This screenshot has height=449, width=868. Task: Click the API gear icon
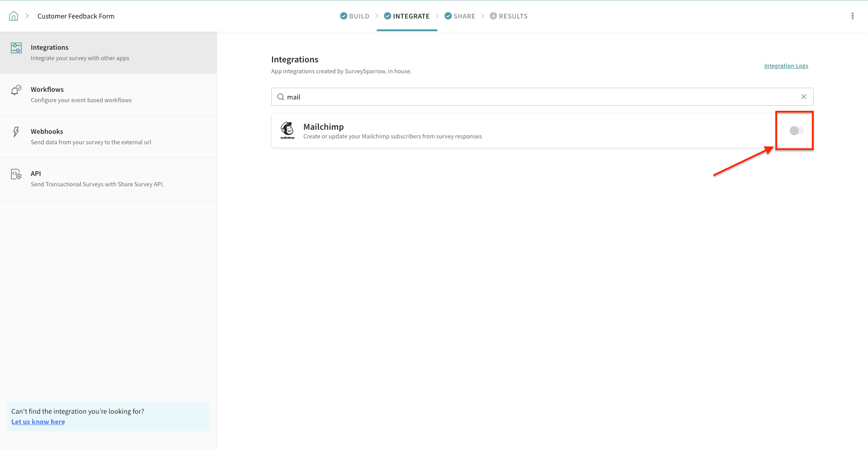click(x=16, y=174)
